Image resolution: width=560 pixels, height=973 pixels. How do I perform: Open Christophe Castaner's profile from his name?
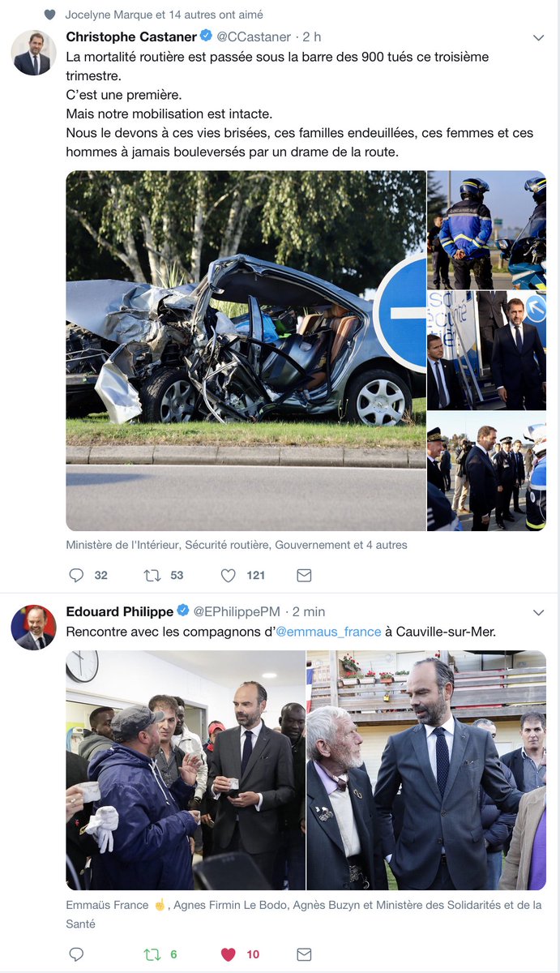131,36
